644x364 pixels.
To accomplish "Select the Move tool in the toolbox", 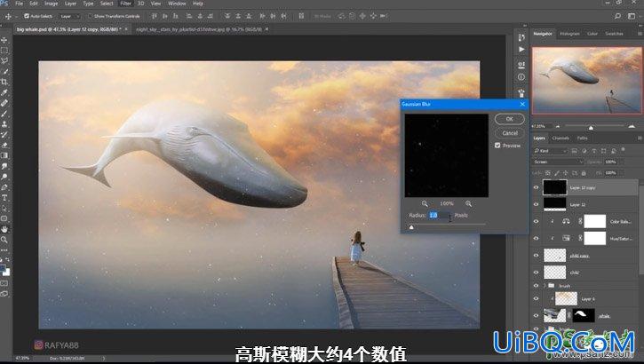I will [x=4, y=40].
